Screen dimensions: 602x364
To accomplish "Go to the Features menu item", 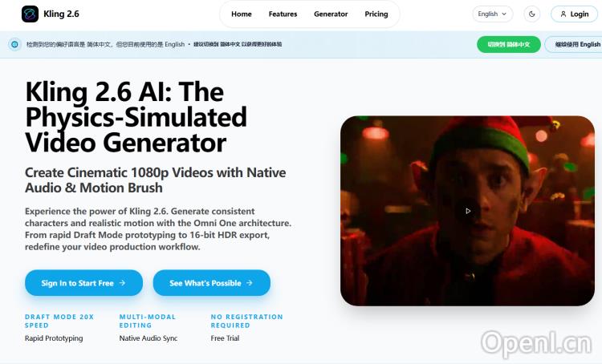I will click(283, 14).
